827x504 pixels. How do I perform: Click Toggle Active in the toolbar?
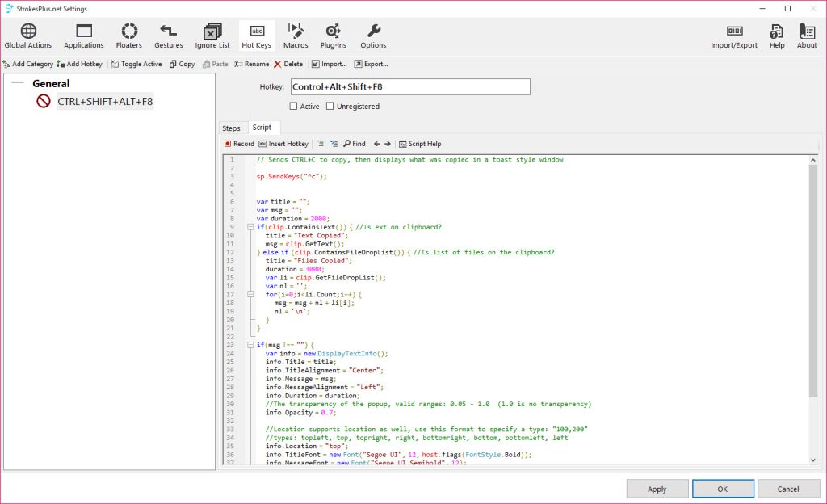click(x=136, y=64)
